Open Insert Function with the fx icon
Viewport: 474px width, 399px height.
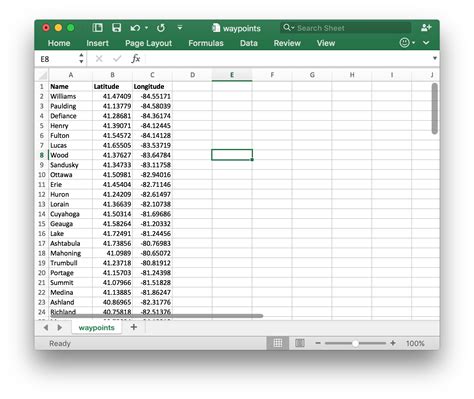click(x=136, y=59)
